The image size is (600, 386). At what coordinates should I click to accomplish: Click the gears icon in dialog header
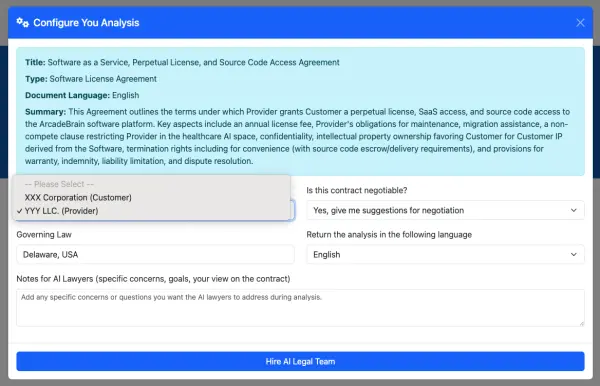(x=23, y=23)
